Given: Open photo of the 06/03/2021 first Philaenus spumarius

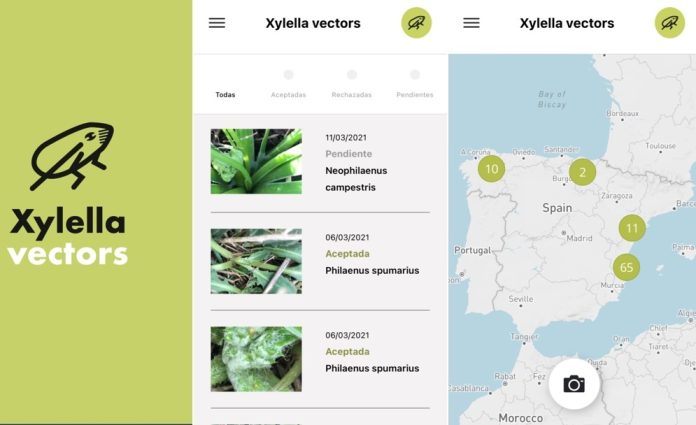Looking at the screenshot, I should pyautogui.click(x=256, y=261).
